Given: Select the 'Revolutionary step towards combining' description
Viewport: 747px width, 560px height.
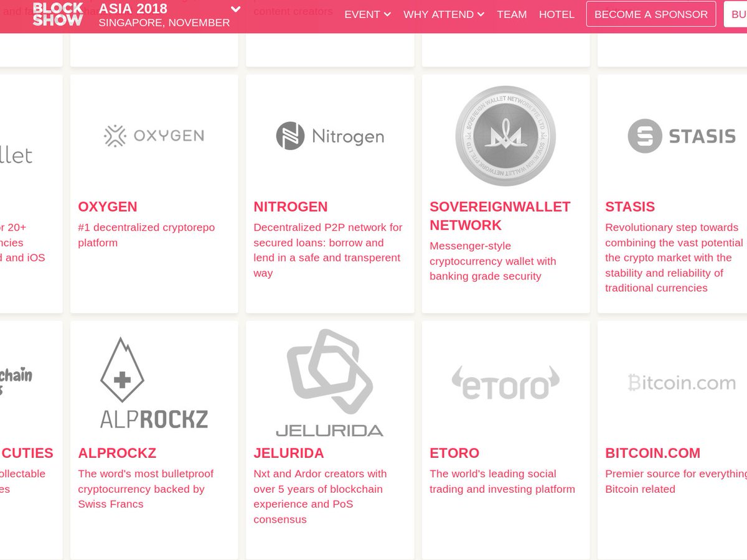Looking at the screenshot, I should (x=674, y=258).
